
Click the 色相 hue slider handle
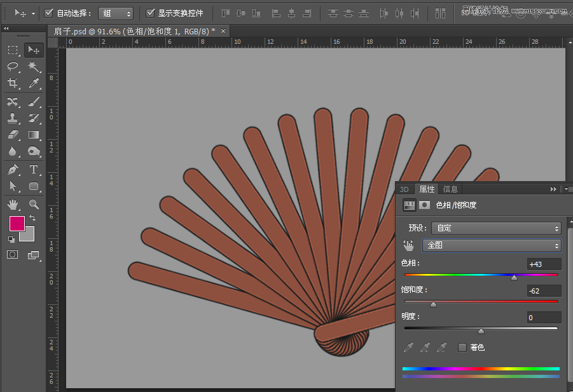[x=514, y=278]
